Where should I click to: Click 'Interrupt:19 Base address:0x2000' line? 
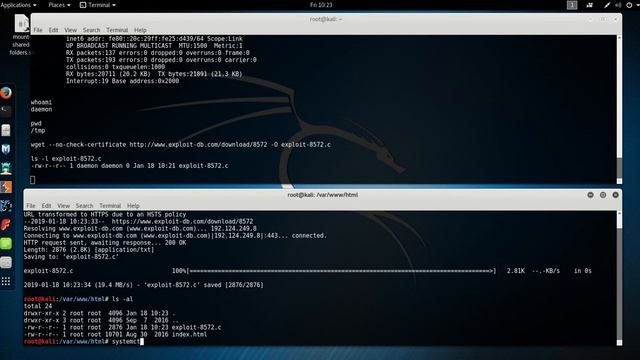click(x=122, y=81)
